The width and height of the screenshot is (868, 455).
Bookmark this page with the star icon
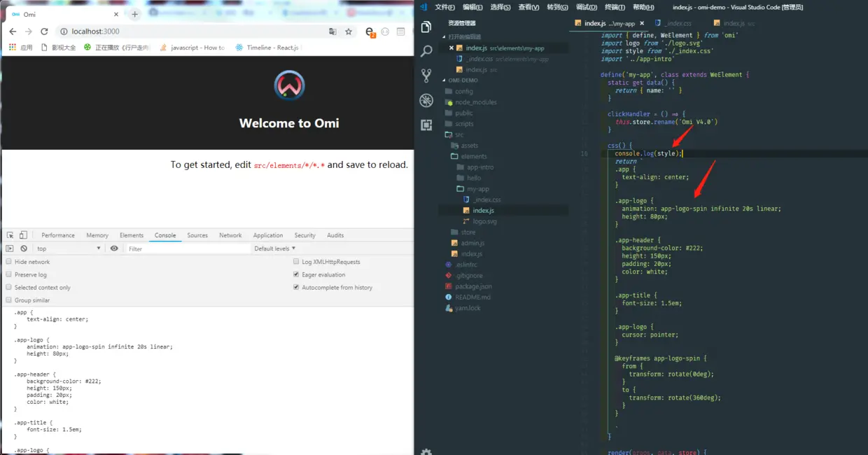coord(349,31)
